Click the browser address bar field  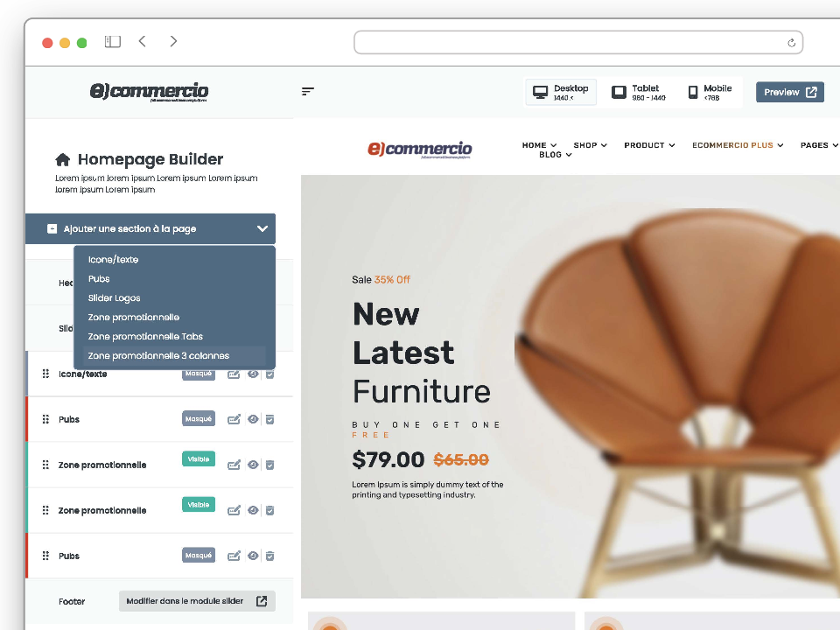578,42
